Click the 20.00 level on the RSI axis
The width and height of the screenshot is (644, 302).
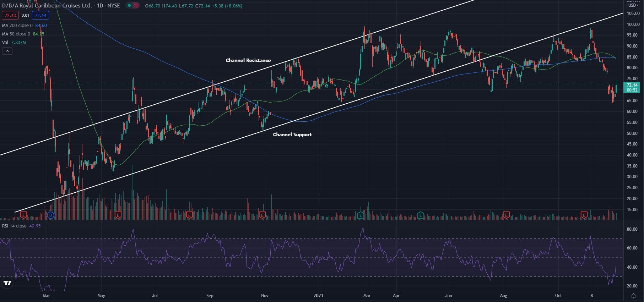click(x=632, y=286)
